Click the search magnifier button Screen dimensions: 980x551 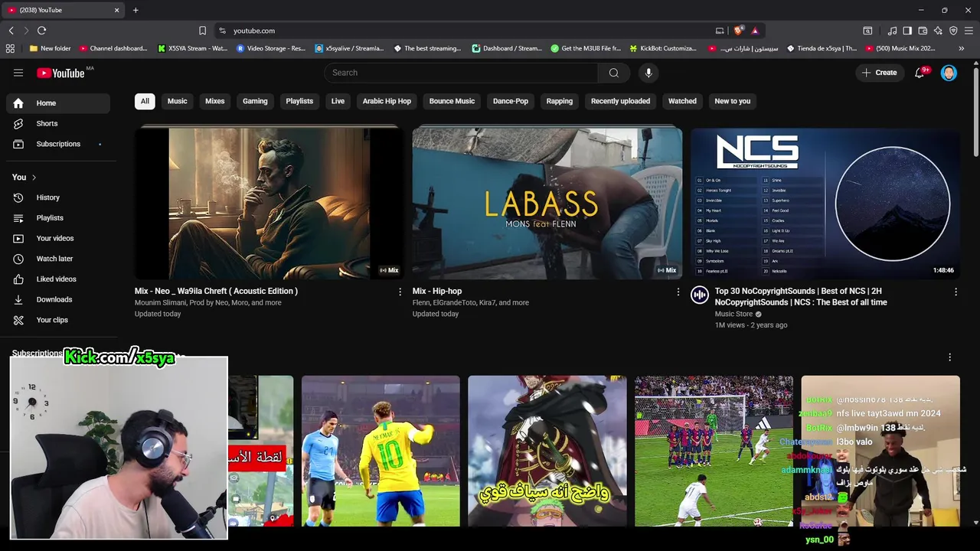point(613,73)
